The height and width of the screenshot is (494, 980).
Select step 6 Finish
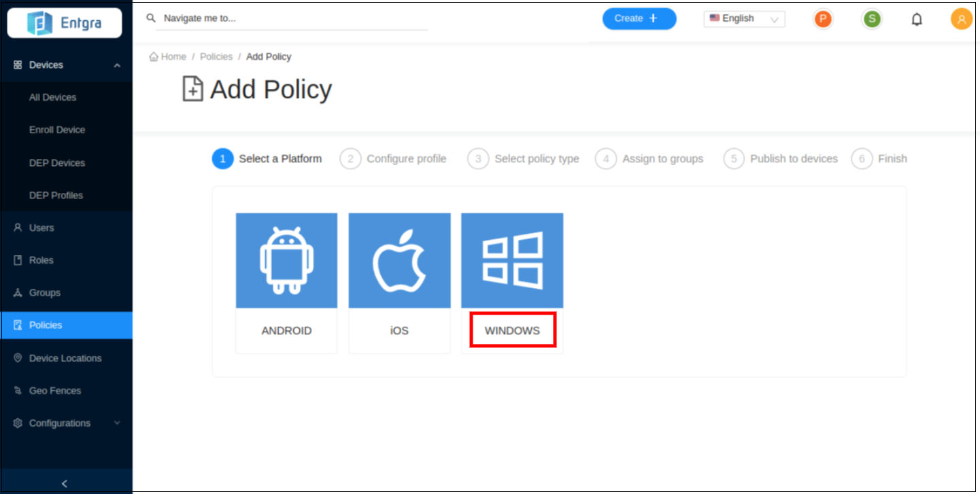point(879,159)
